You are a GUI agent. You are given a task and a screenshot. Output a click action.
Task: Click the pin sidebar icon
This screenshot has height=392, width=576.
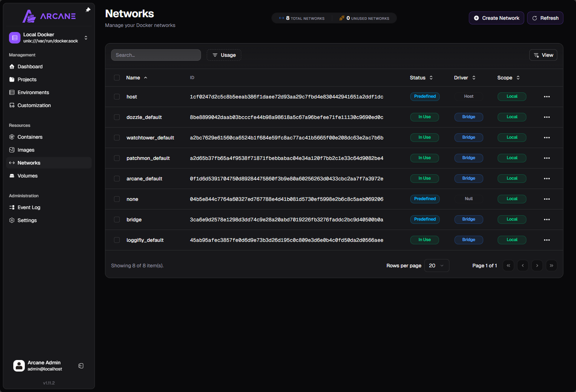click(x=88, y=10)
